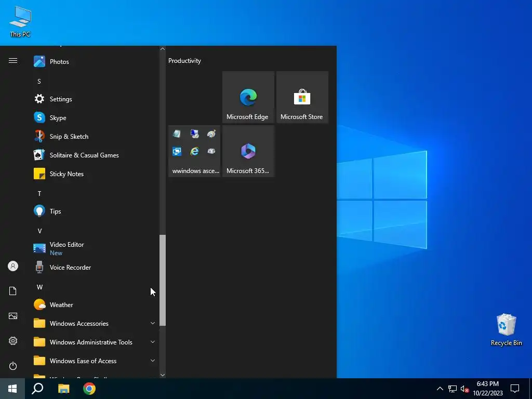The image size is (532, 399).
Task: Open Microsoft 365 tile
Action: tap(248, 151)
